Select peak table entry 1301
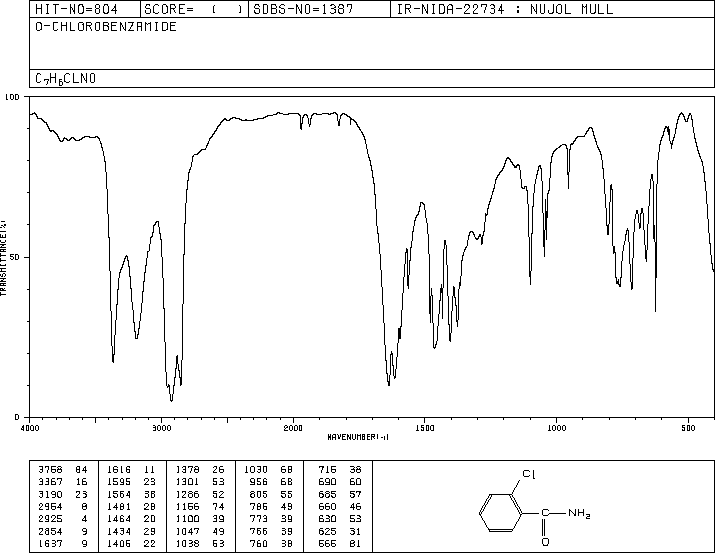This screenshot has height=553, width=715. click(x=200, y=482)
